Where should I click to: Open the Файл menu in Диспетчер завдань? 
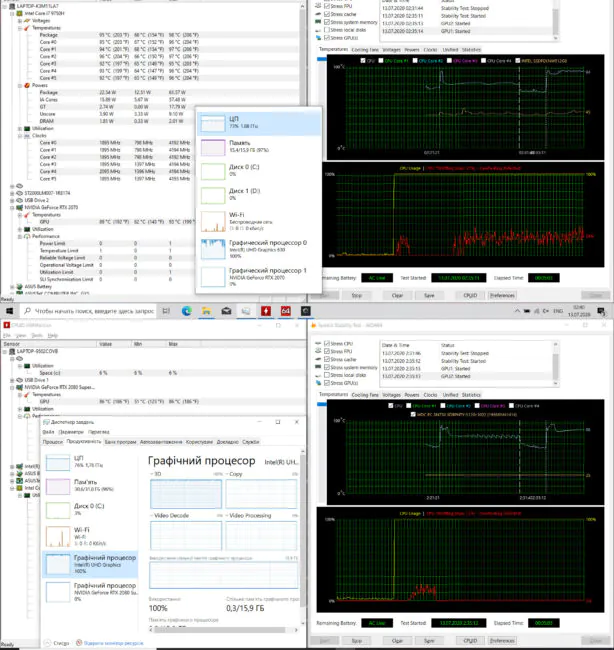point(48,432)
